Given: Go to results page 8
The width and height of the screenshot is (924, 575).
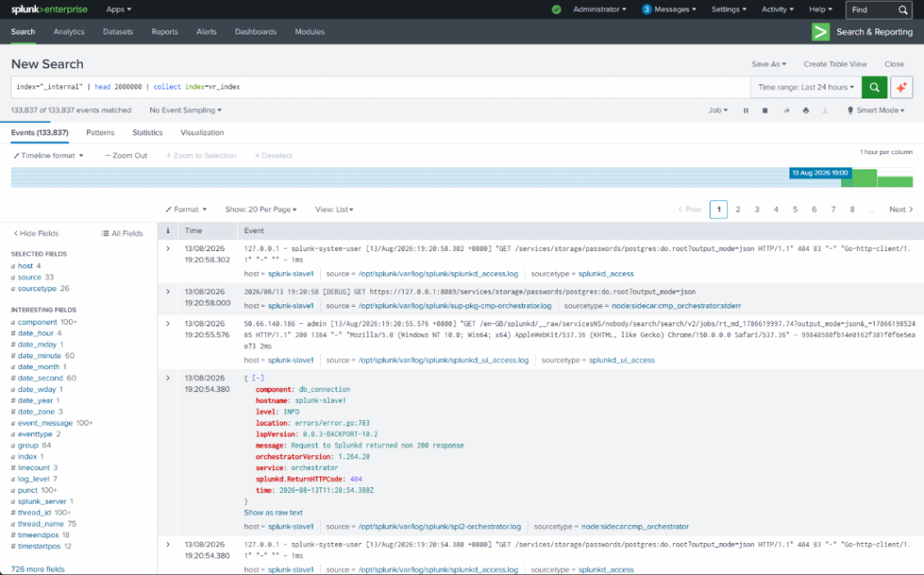Looking at the screenshot, I should pyautogui.click(x=852, y=210).
